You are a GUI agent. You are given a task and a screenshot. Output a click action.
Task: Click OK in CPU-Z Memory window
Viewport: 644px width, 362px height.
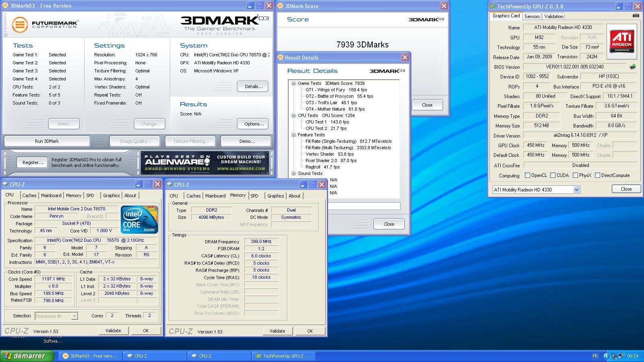pos(310,331)
